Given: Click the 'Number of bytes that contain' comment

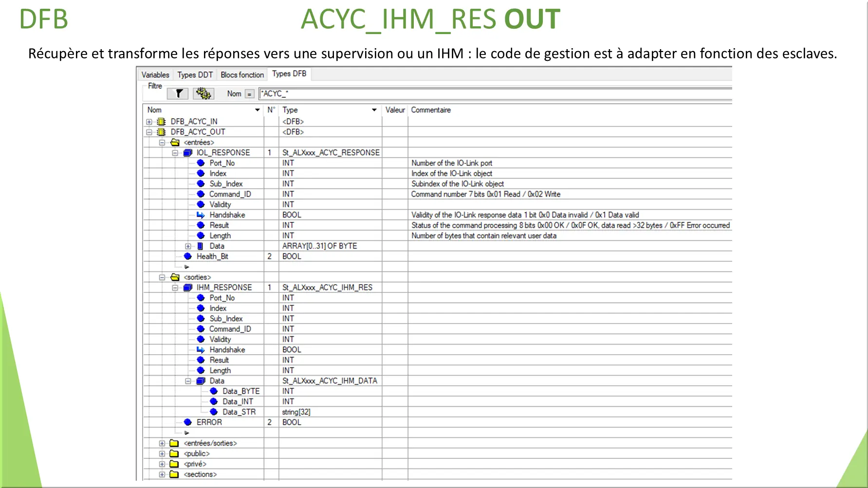Looking at the screenshot, I should pos(484,235).
